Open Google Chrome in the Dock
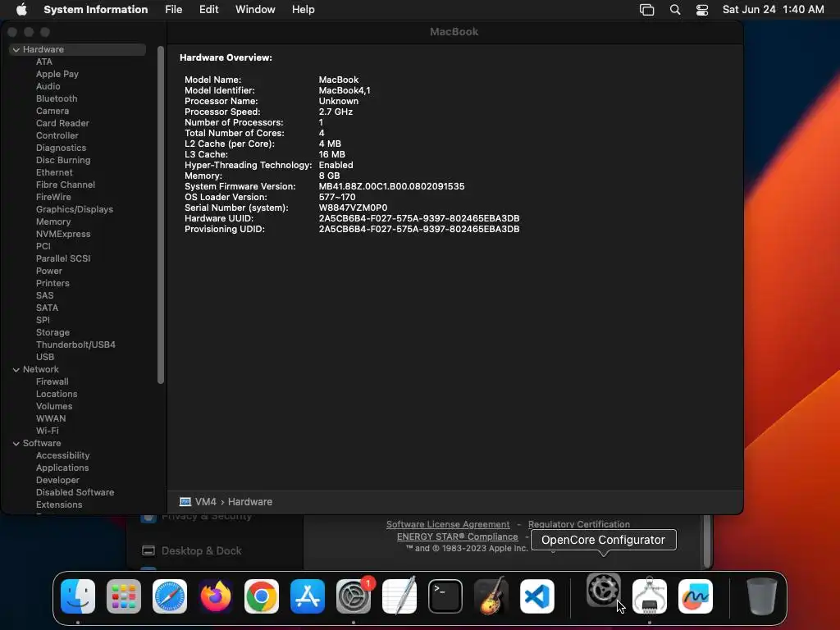 click(x=262, y=596)
